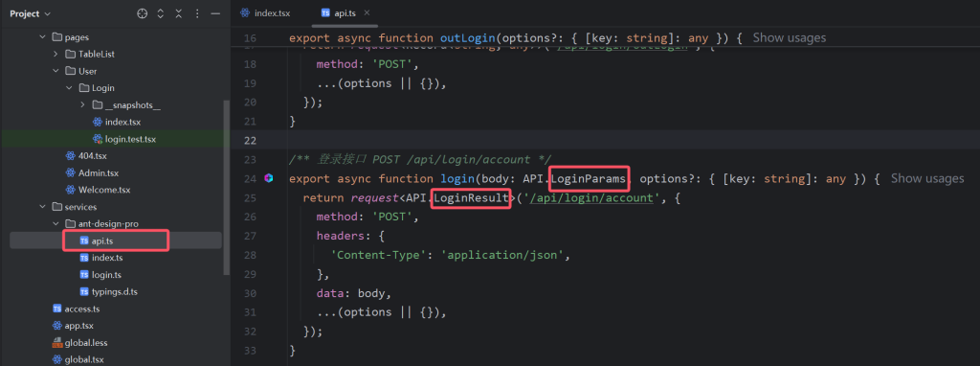The height and width of the screenshot is (366, 980).
Task: Collapse the pages folder chevron
Action: [x=42, y=37]
